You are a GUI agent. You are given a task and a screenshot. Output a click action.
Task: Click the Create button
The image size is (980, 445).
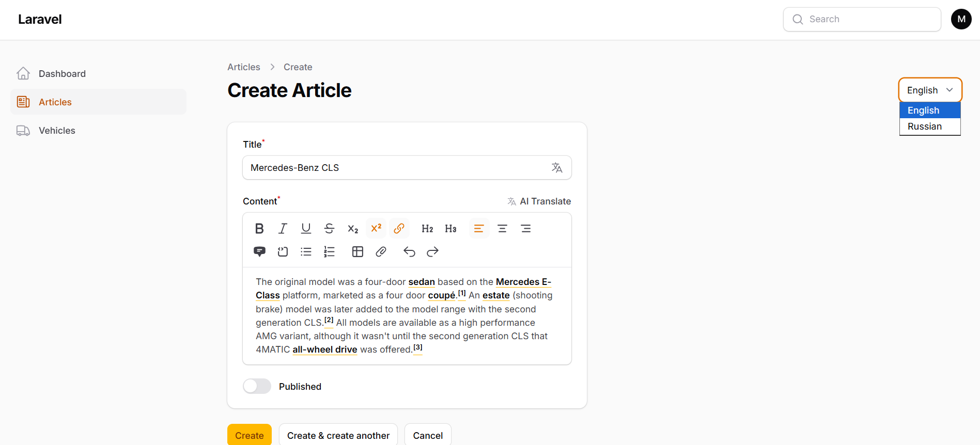(x=250, y=435)
